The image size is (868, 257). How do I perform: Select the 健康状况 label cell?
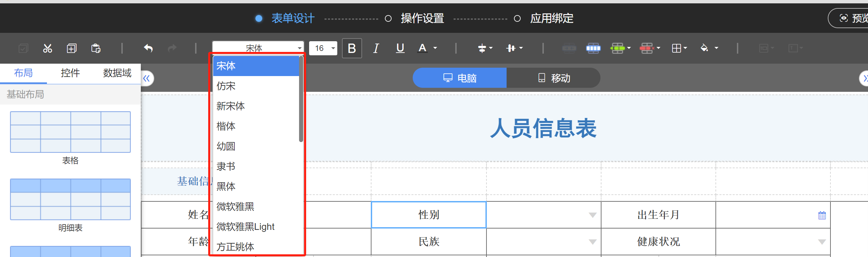(x=658, y=242)
